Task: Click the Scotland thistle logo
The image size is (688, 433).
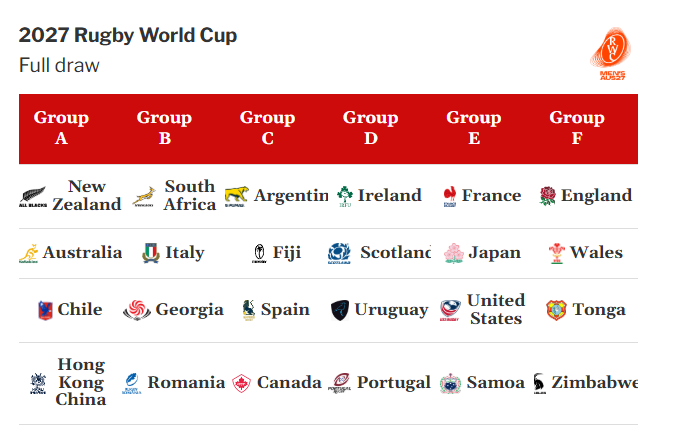Action: (339, 253)
